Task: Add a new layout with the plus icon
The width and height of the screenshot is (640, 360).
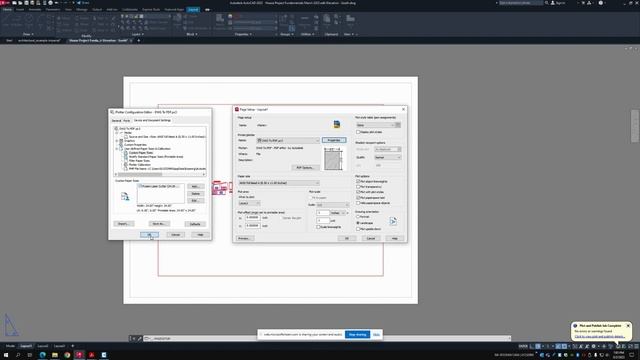Action: (x=73, y=346)
